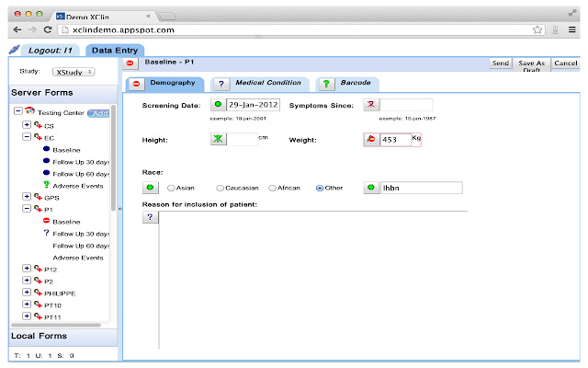
Task: Expand the PT11 patient node
Action: pos(27,316)
